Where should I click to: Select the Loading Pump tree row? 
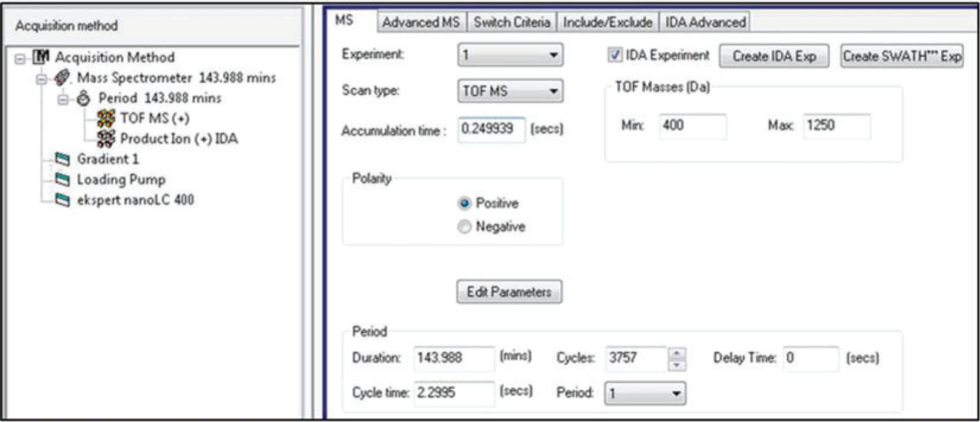[x=121, y=180]
